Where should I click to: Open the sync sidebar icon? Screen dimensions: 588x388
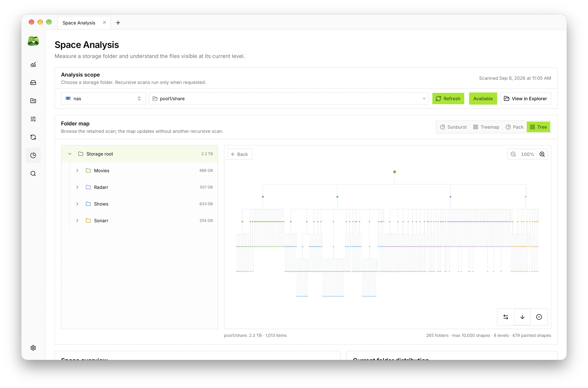[33, 137]
